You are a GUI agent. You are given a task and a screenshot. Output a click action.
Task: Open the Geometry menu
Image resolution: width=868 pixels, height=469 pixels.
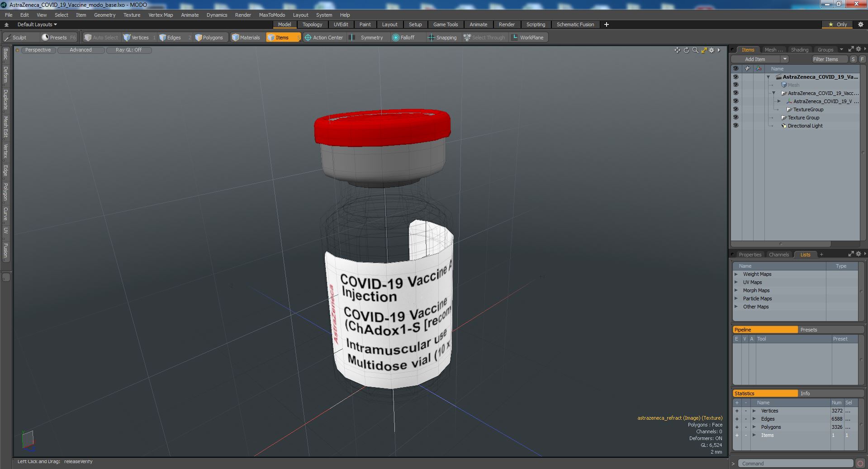pos(104,15)
